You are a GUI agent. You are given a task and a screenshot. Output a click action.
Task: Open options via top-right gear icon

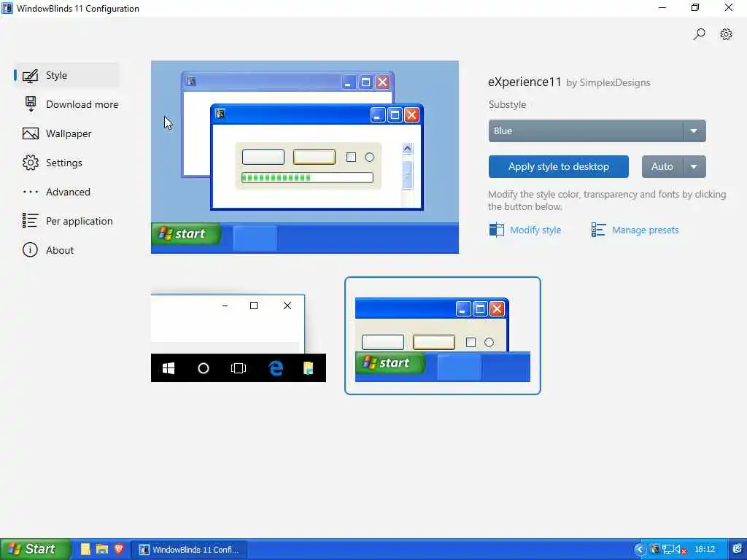pyautogui.click(x=726, y=34)
